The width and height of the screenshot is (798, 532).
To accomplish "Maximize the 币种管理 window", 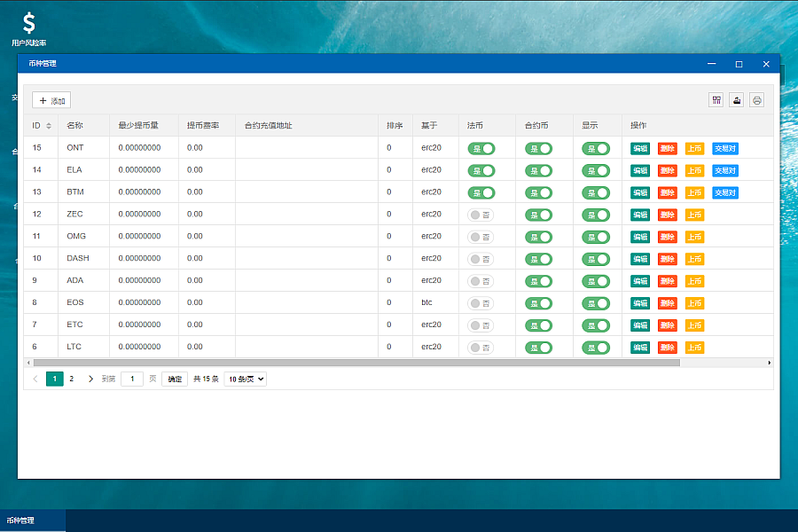I will 739,64.
